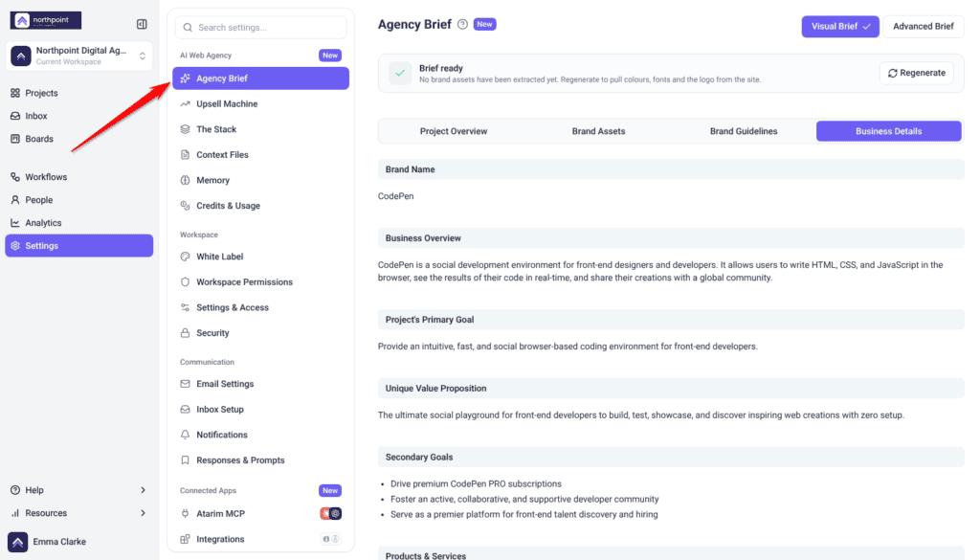Click the Integrations icon

185,539
